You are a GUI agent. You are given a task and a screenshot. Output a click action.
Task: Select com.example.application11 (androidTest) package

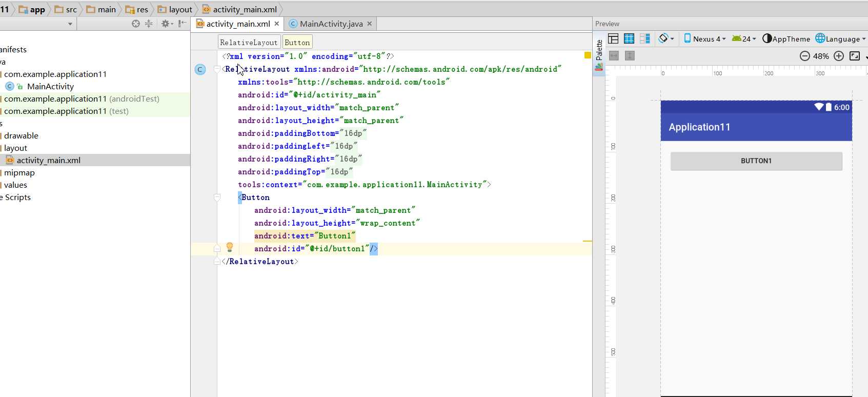click(82, 98)
